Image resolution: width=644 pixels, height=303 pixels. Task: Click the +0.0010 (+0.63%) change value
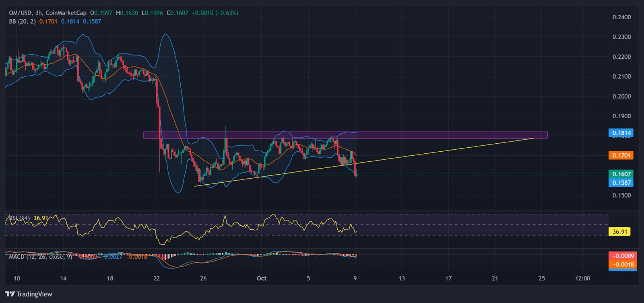(x=215, y=13)
